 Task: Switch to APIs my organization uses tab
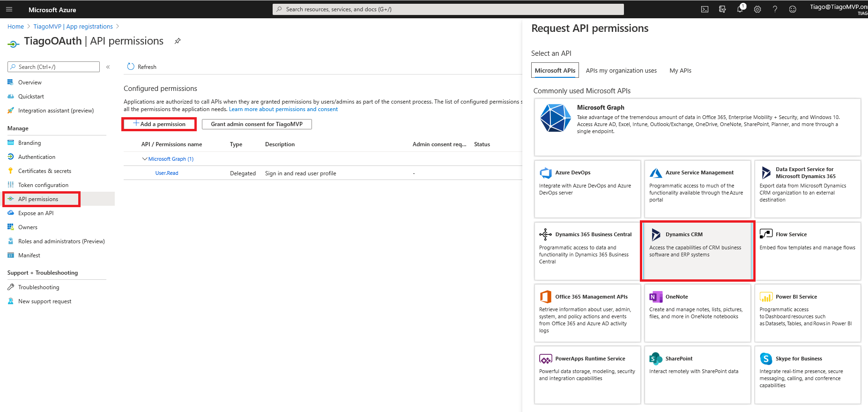pyautogui.click(x=621, y=71)
